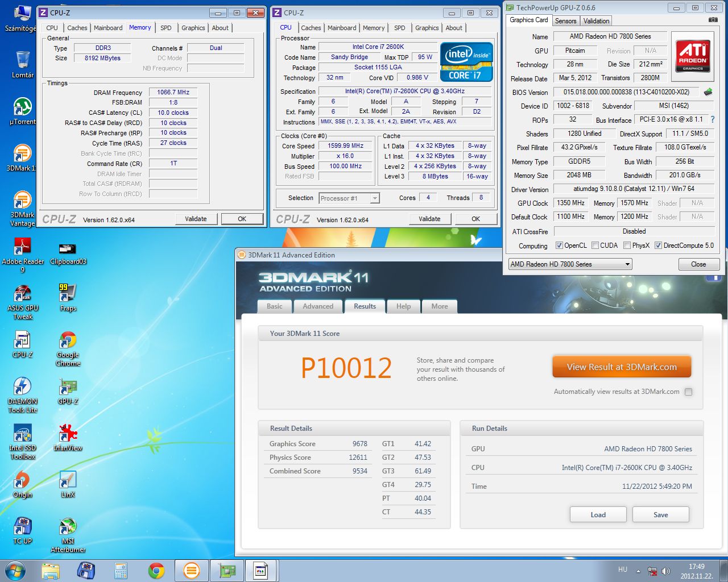Open the 3DMark 11 desktop shortcut
This screenshot has height=582, width=728.
tap(21, 157)
